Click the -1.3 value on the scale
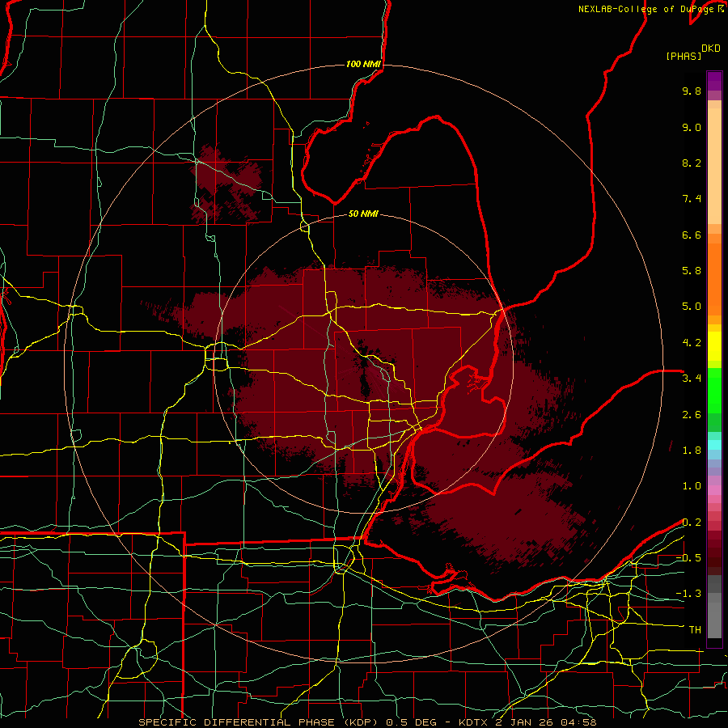The width and height of the screenshot is (728, 728). click(688, 594)
